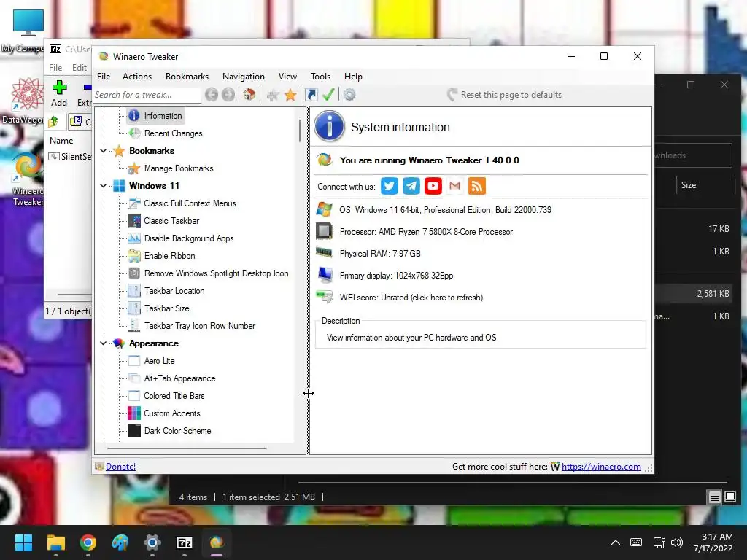Open the Bookmarks menu

click(187, 76)
